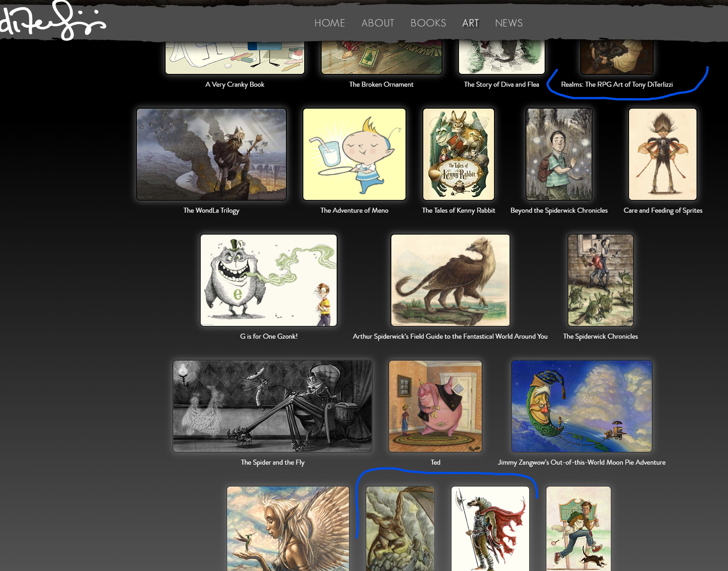The image size is (728, 571).
Task: Open The Story of Diva and Flea image
Action: [502, 57]
